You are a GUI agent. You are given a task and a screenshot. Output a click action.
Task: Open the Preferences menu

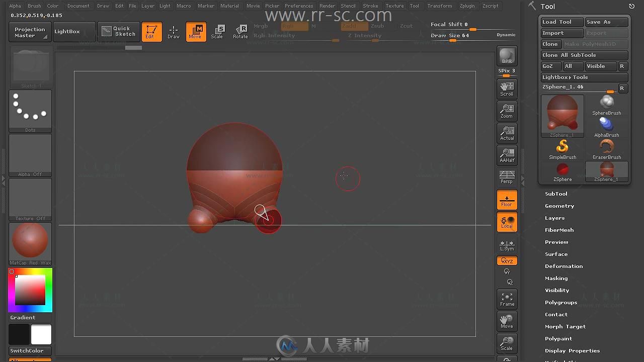(299, 6)
